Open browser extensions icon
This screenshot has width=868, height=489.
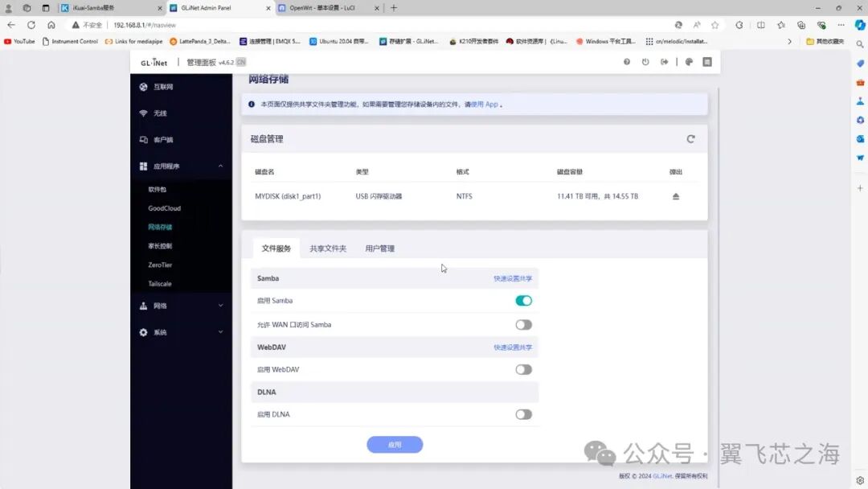[739, 25]
